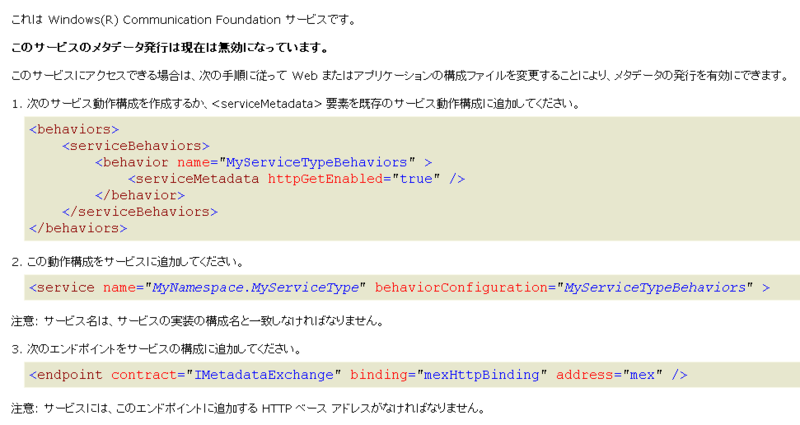Click the heading text 'これは Windows(R) Communication Foundation サービスです。'
This screenshot has width=800, height=425.
pyautogui.click(x=183, y=20)
